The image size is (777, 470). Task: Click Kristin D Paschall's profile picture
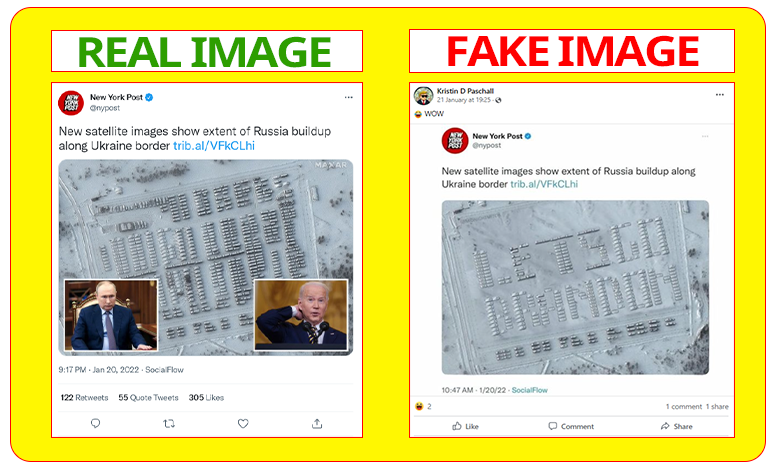pyautogui.click(x=424, y=96)
